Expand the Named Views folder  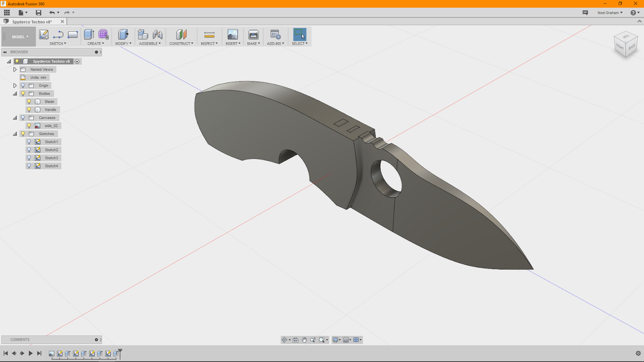tap(15, 70)
